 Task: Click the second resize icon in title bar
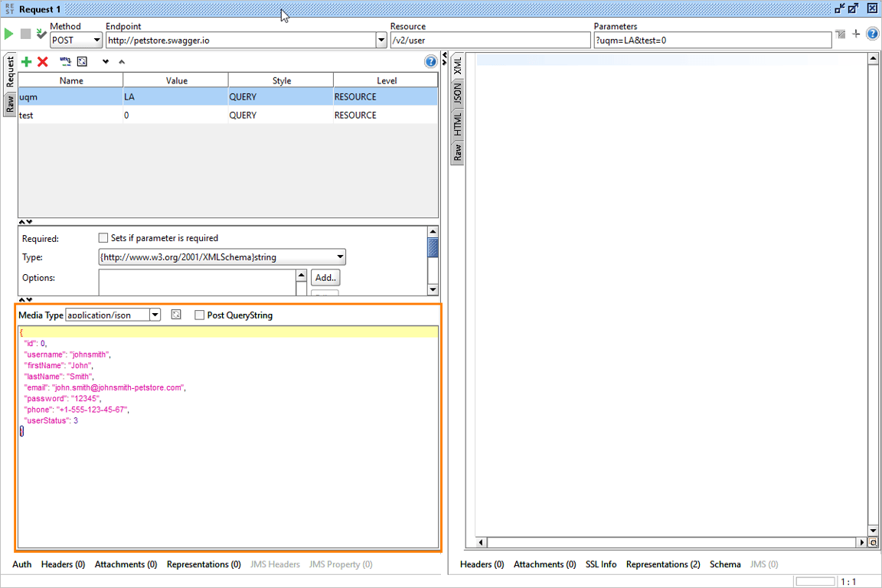coord(854,8)
